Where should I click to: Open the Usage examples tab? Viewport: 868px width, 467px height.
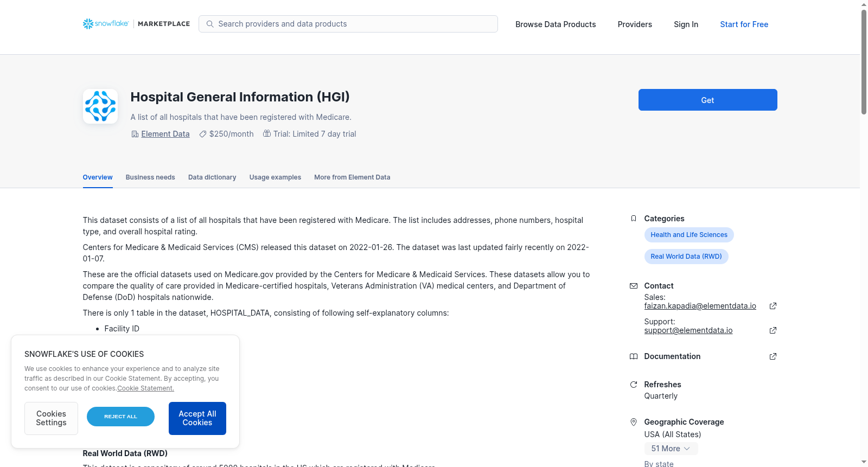click(x=275, y=177)
